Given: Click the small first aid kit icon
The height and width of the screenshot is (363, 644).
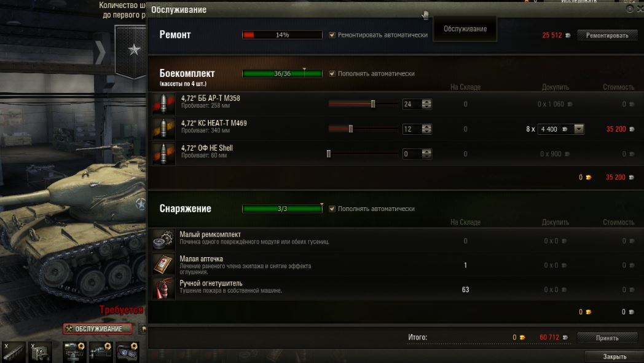Looking at the screenshot, I should tap(163, 265).
